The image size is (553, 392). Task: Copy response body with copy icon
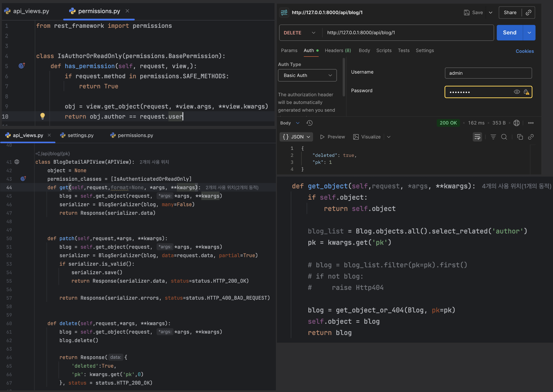(520, 137)
